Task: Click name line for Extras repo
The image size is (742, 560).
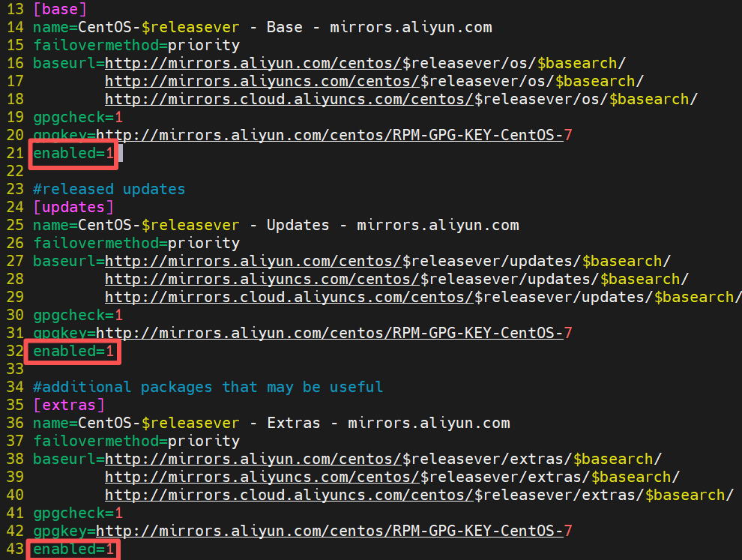Action: (x=271, y=423)
